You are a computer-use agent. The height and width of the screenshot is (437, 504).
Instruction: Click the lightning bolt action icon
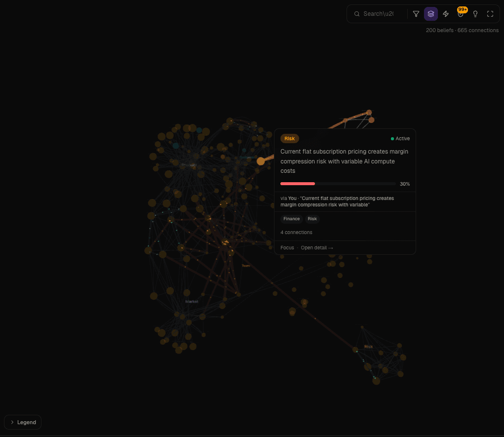[x=445, y=14]
